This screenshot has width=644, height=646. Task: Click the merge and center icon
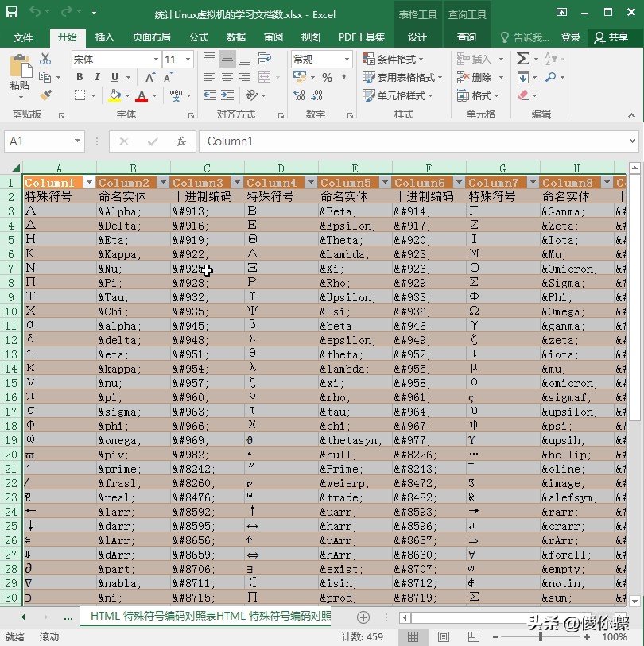(264, 77)
